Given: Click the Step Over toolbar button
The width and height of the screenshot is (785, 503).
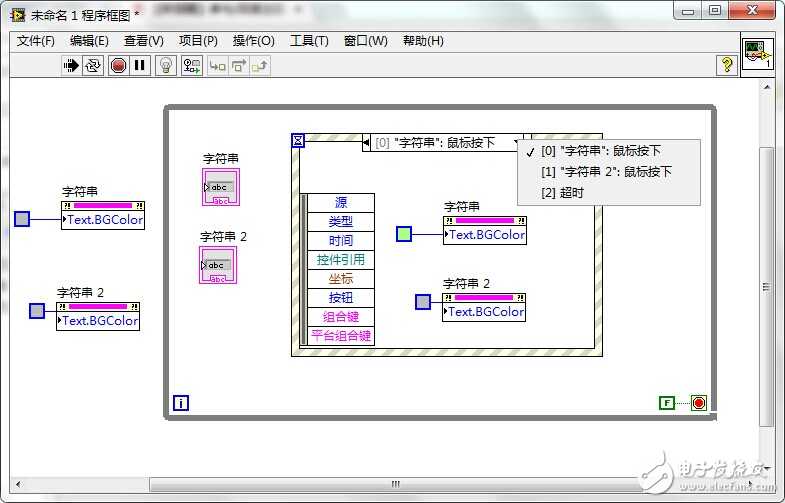Looking at the screenshot, I should coord(239,66).
